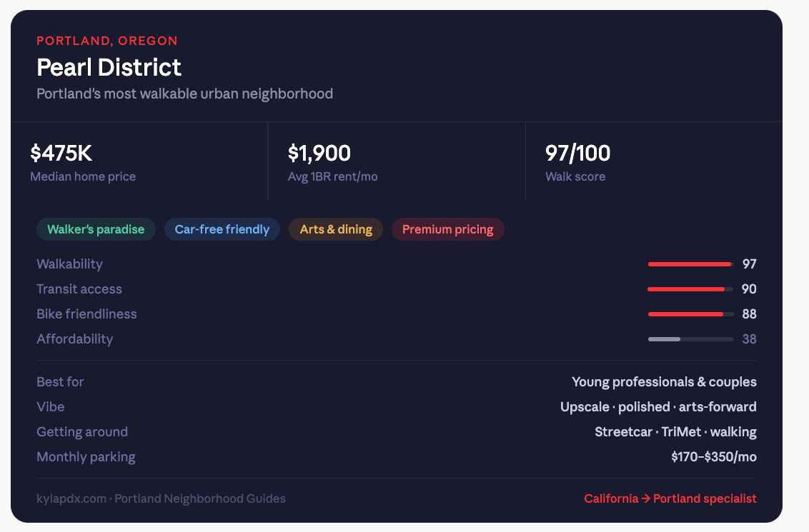Click the Arts & dining tag
The height and width of the screenshot is (532, 809).
[x=336, y=229]
